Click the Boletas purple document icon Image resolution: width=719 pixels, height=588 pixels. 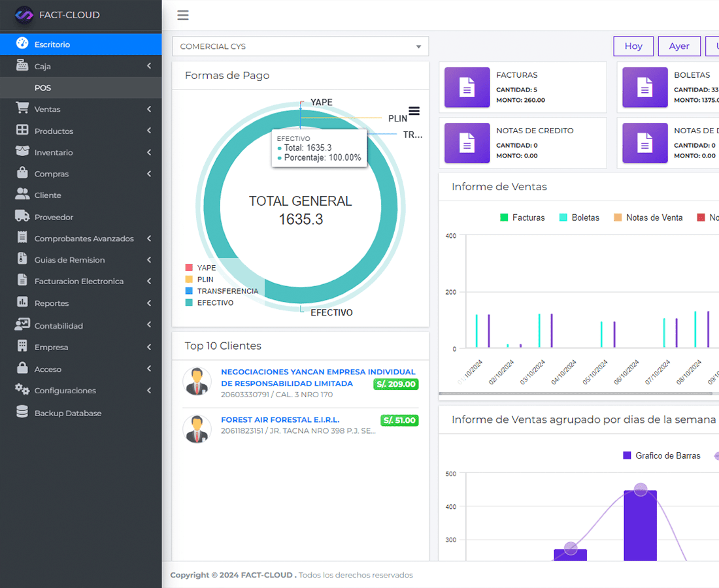(x=644, y=88)
